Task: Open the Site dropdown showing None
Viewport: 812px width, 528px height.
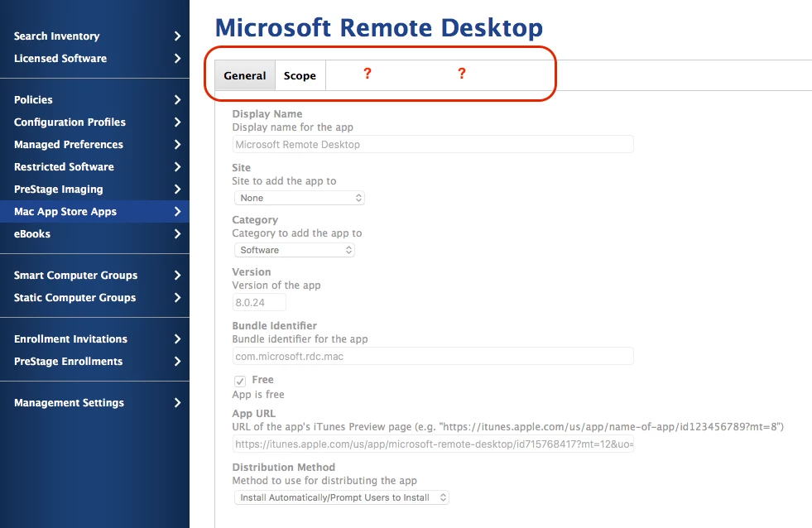Action: (300, 198)
